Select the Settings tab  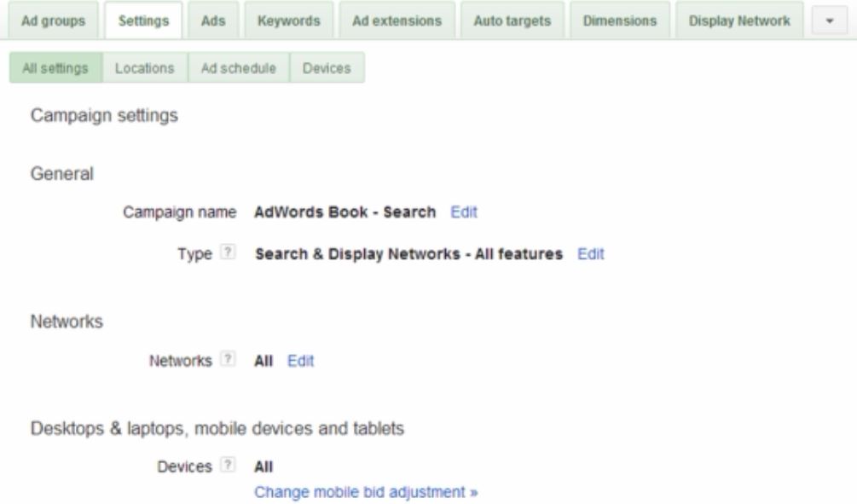click(x=144, y=20)
